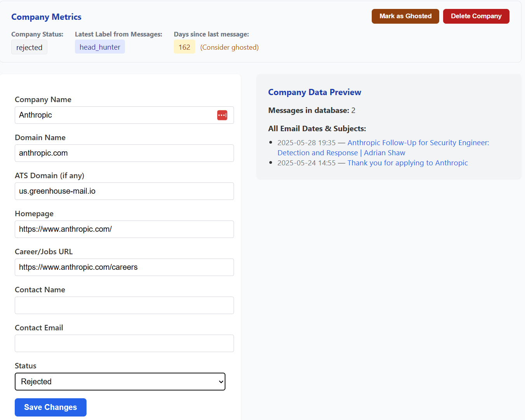Click the Save Changes button

50,407
